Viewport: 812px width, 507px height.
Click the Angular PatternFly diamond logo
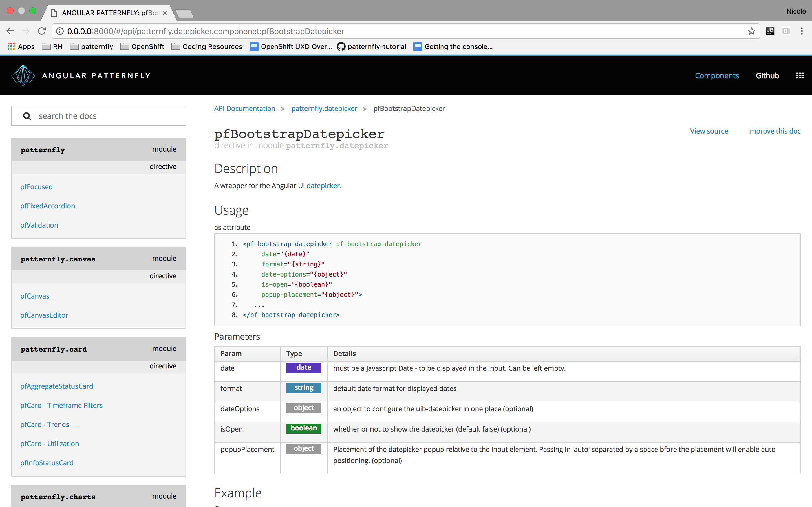click(23, 75)
